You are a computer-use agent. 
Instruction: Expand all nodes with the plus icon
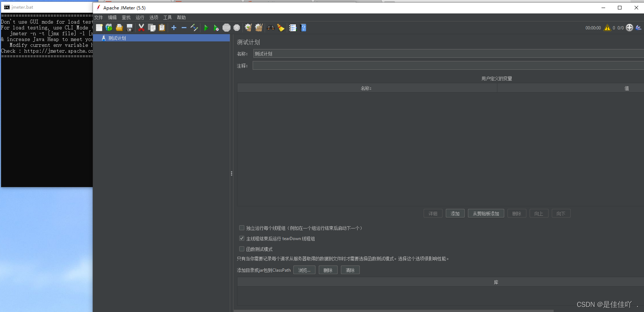coord(174,28)
